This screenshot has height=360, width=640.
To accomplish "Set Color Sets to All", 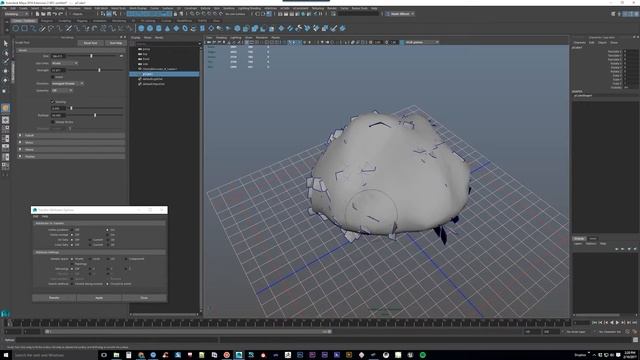I will pyautogui.click(x=108, y=245).
